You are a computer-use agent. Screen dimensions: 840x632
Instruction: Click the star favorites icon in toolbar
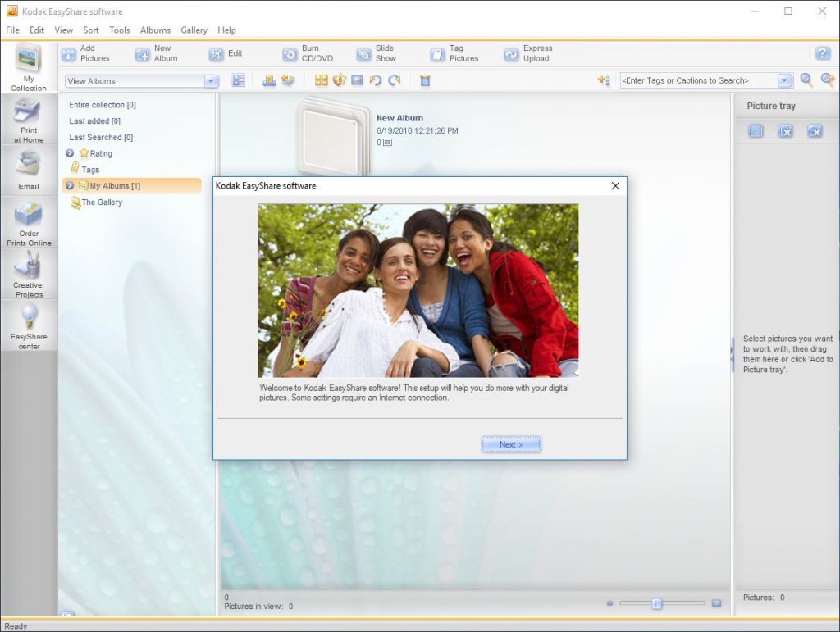point(339,80)
